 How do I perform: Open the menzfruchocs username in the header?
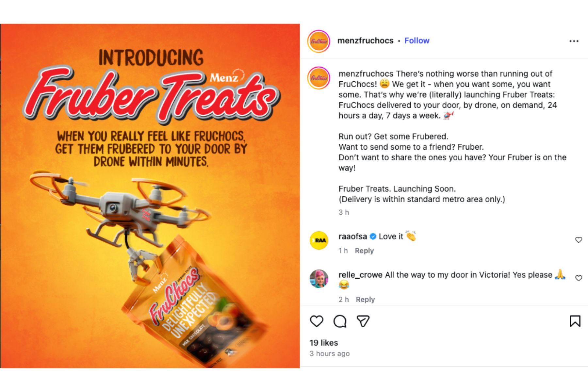[365, 41]
